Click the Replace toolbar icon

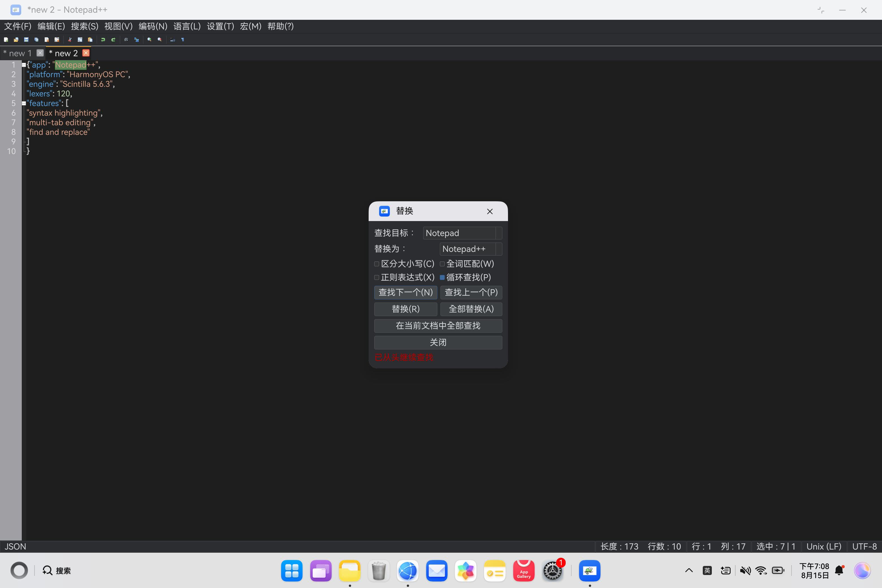[x=137, y=39]
